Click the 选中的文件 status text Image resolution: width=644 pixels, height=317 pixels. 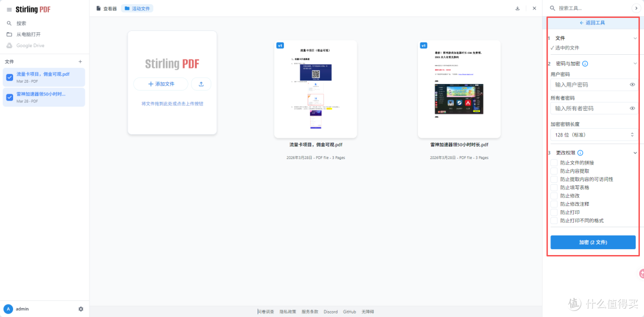[567, 48]
